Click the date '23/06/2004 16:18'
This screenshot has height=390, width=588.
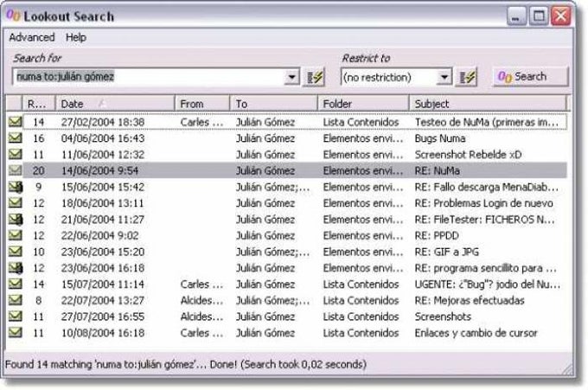pyautogui.click(x=103, y=268)
